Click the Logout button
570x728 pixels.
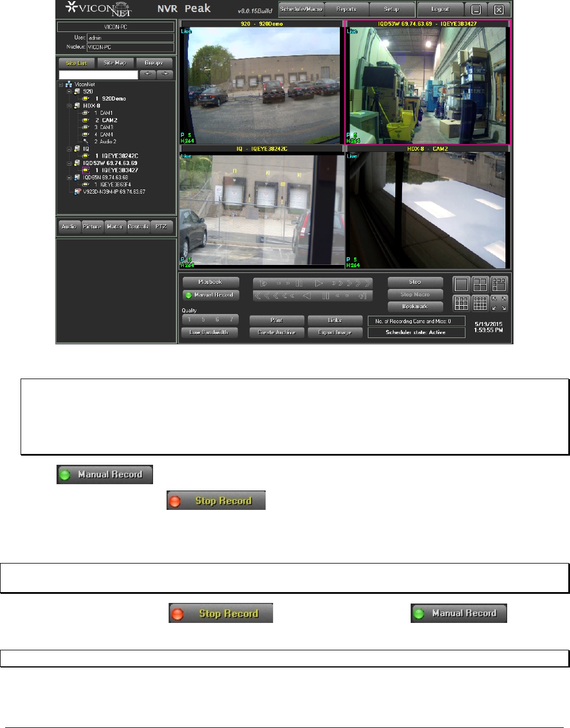pyautogui.click(x=440, y=9)
